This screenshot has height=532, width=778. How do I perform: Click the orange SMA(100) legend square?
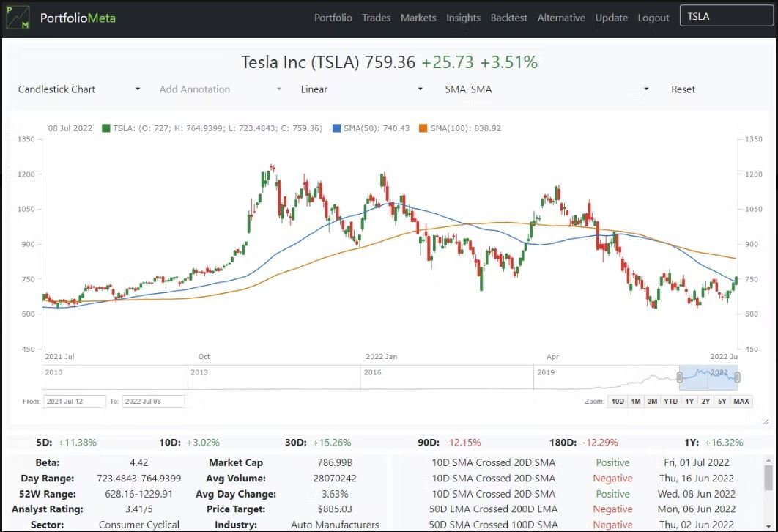click(x=423, y=128)
